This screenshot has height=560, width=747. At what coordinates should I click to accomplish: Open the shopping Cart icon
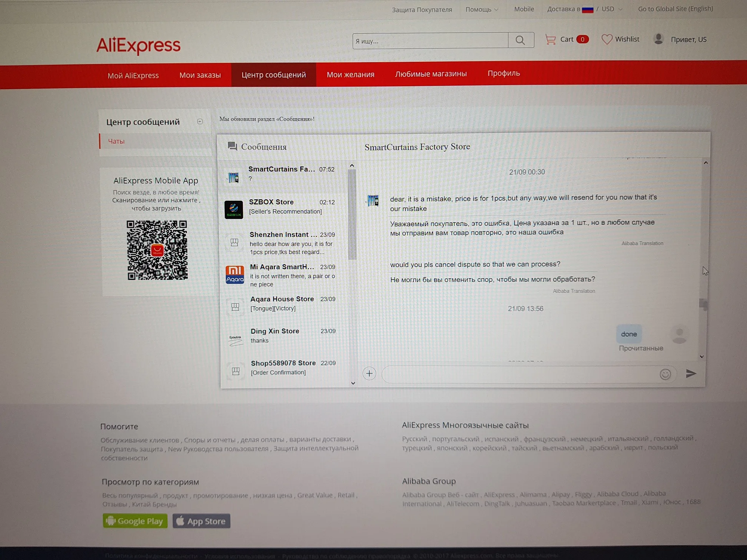(551, 39)
